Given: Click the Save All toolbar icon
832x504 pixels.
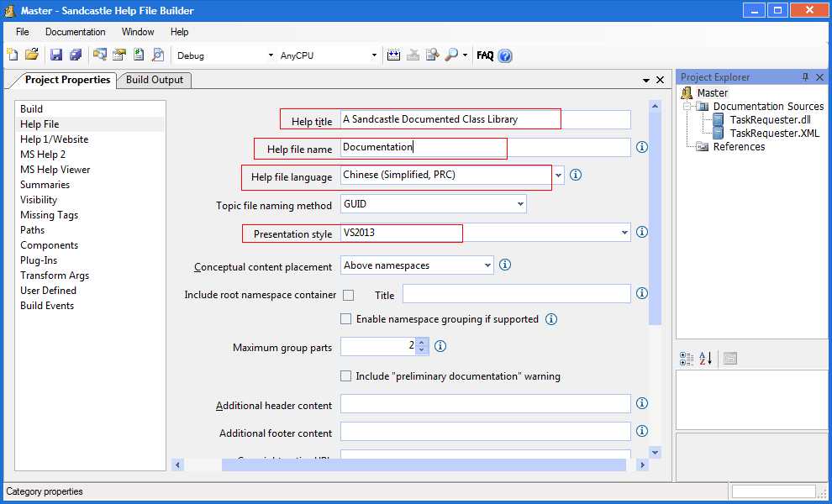Looking at the screenshot, I should (76, 55).
